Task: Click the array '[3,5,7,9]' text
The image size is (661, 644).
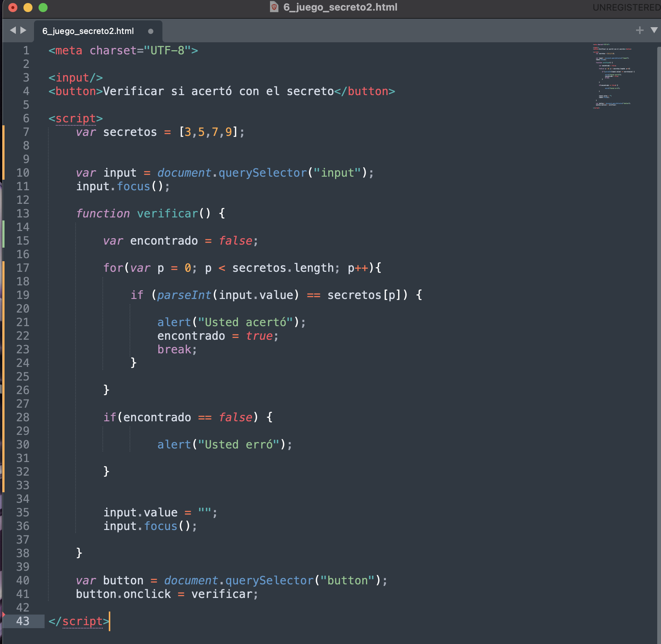Action: (208, 132)
